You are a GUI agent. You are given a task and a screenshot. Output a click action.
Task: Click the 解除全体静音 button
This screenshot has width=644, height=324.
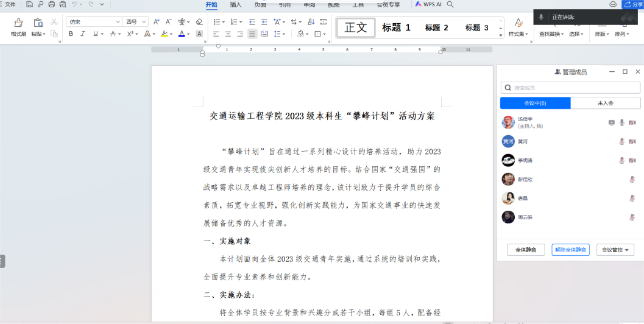(570, 250)
